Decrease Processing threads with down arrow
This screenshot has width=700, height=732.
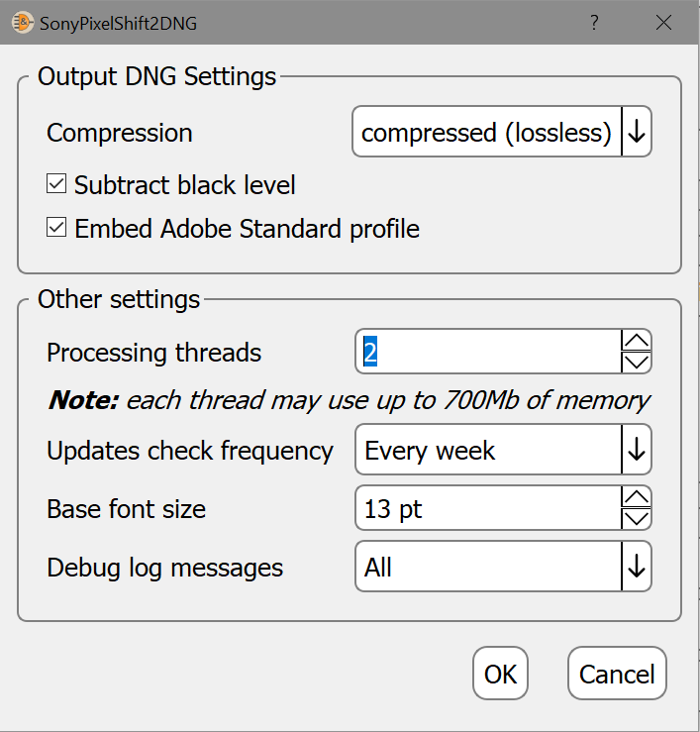point(637,364)
